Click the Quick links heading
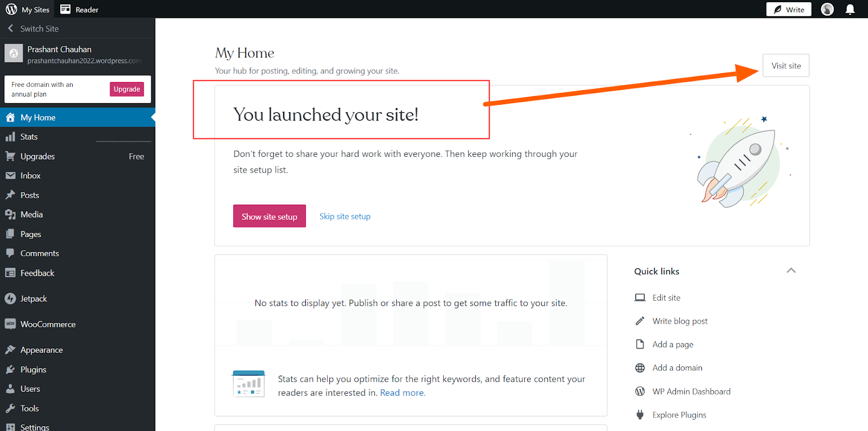Screen dimensions: 868x431 tap(656, 271)
